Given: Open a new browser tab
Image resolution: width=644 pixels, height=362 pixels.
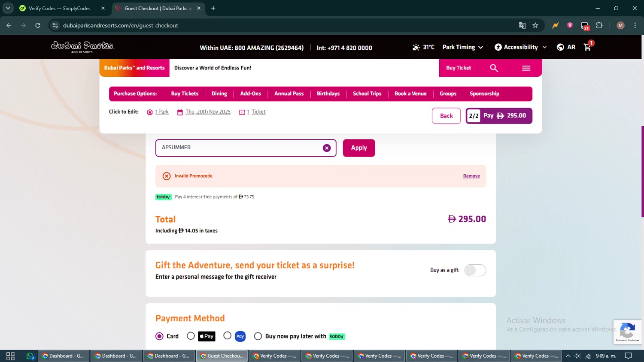Looking at the screenshot, I should 213,8.
